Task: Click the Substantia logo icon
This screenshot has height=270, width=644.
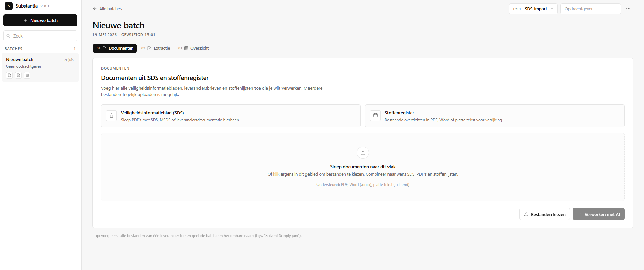Action: click(x=9, y=6)
